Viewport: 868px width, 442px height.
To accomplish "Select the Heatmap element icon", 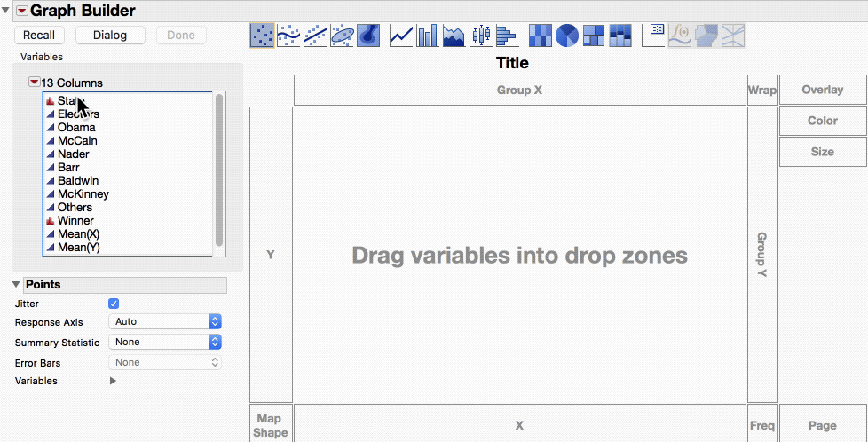I will [541, 36].
